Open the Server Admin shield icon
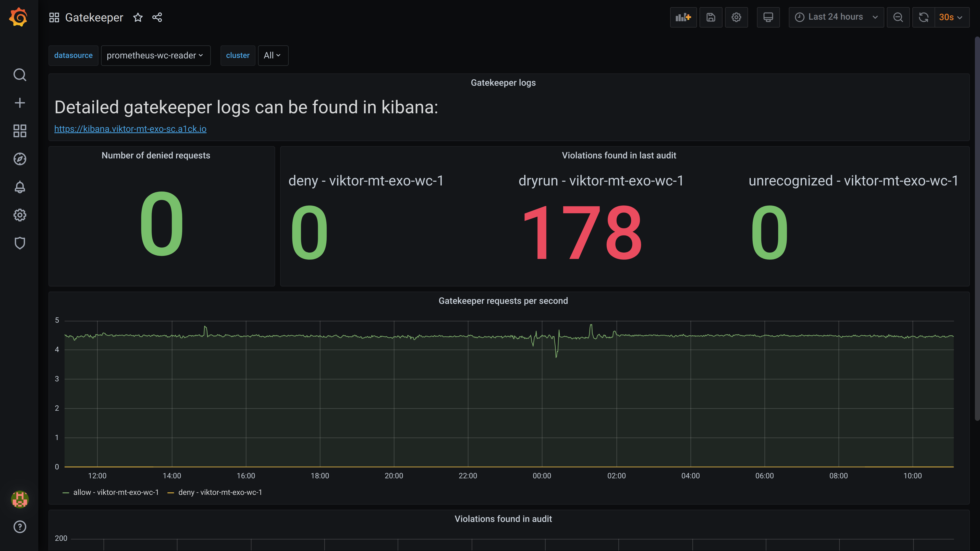Screen dimensions: 980x551 click(x=20, y=243)
